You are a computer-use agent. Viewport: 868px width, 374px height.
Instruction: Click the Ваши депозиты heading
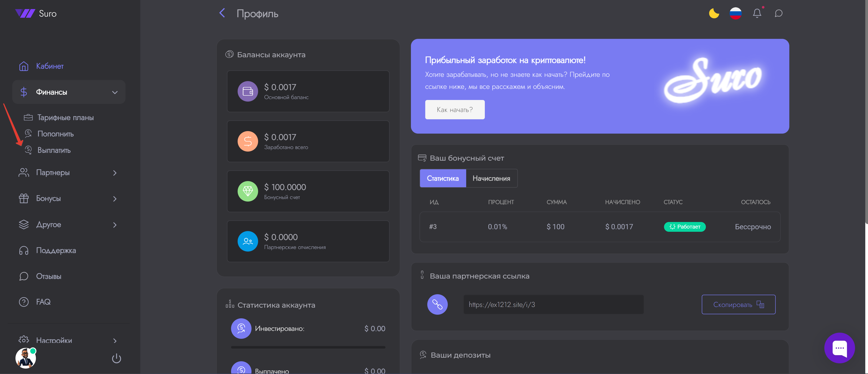click(x=460, y=355)
